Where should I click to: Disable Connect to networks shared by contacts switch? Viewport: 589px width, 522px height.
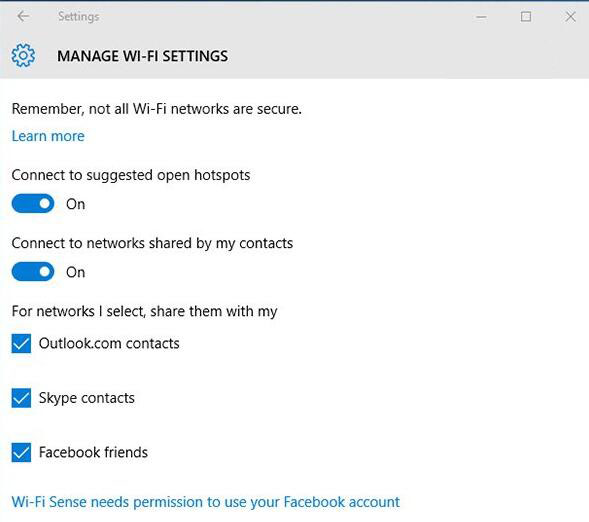point(33,272)
